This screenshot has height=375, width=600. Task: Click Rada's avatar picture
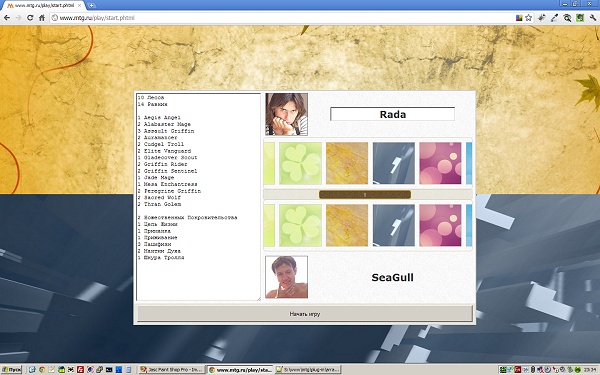[287, 114]
